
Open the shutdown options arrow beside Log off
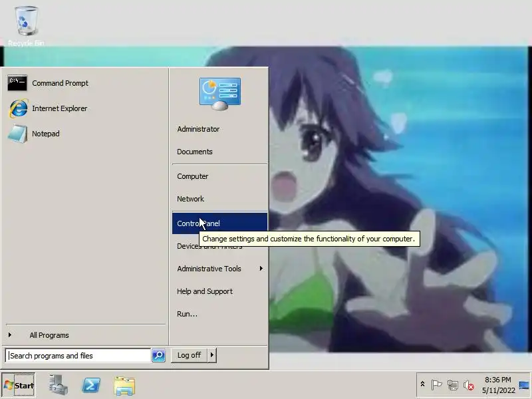[212, 355]
